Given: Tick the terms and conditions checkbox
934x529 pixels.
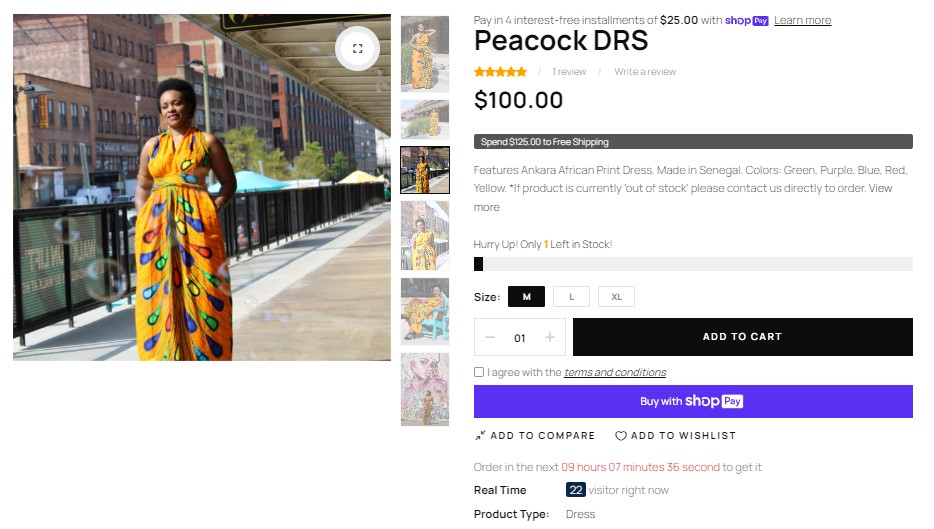Looking at the screenshot, I should (479, 372).
